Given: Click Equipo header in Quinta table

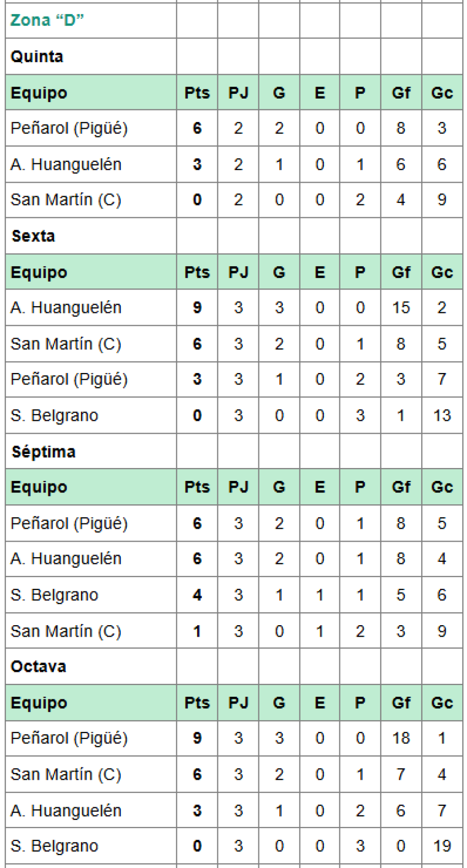Looking at the screenshot, I should [39, 93].
